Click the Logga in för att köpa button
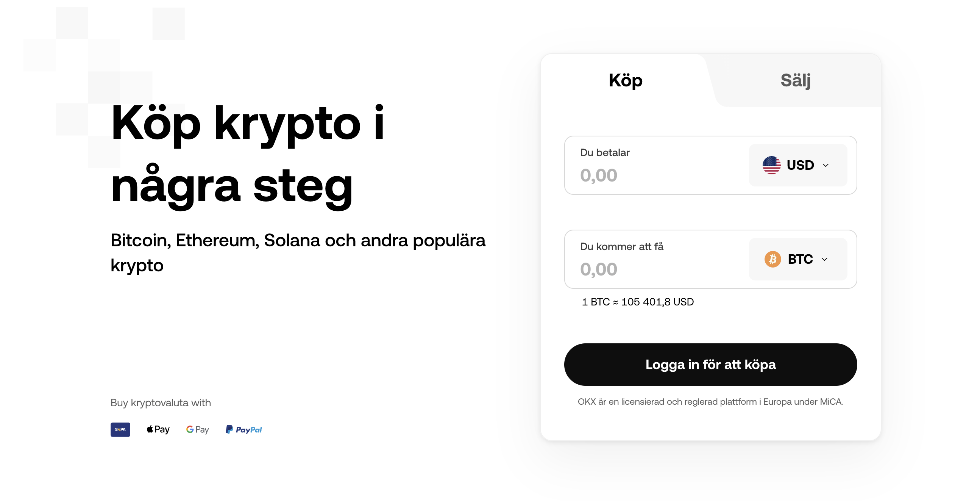This screenshot has width=980, height=501. pos(710,364)
